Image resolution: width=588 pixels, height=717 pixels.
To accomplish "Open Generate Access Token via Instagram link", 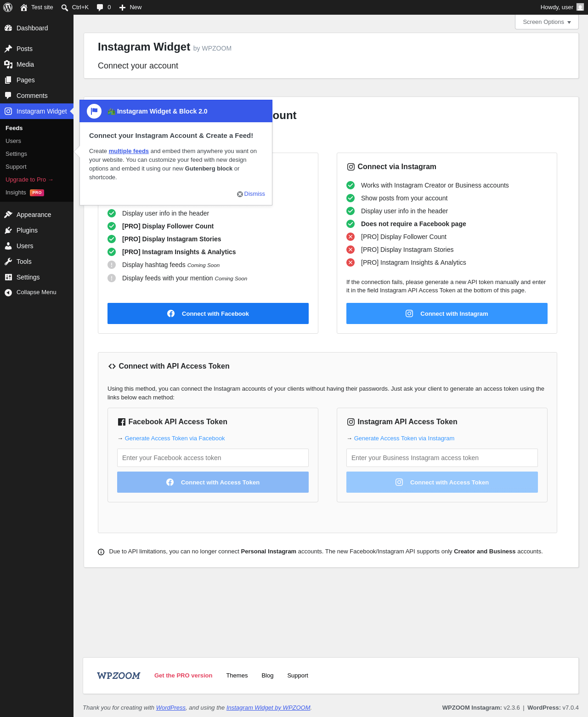I will click(404, 438).
